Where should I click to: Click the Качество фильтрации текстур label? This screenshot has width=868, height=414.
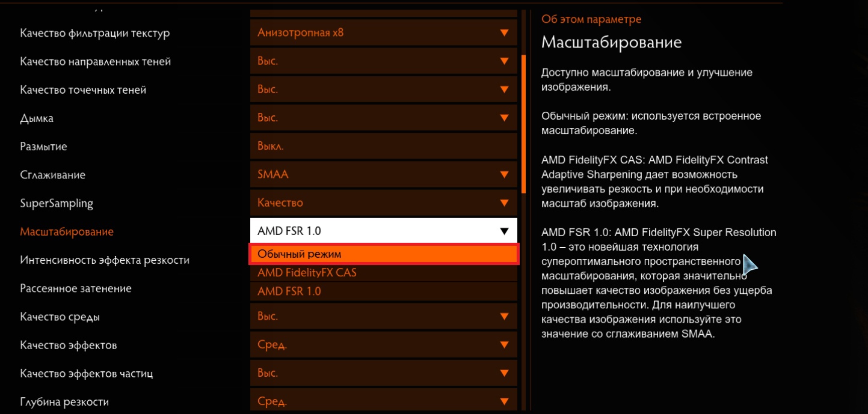pos(95,33)
